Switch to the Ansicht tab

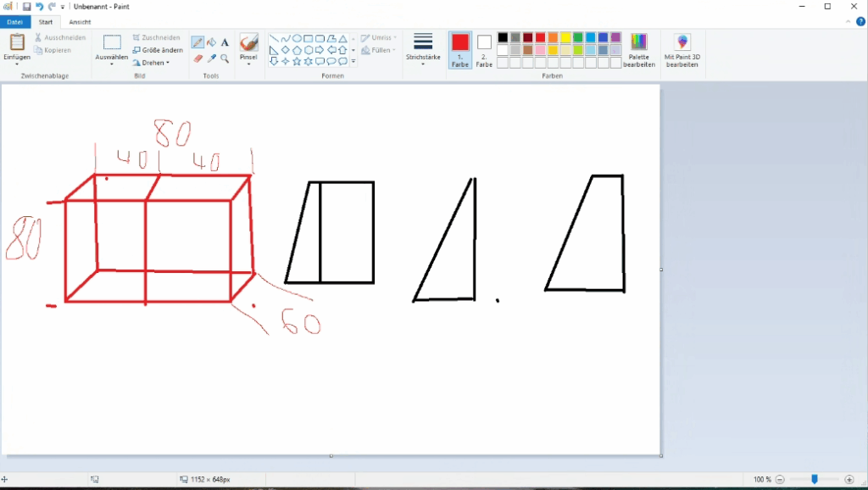coord(80,22)
